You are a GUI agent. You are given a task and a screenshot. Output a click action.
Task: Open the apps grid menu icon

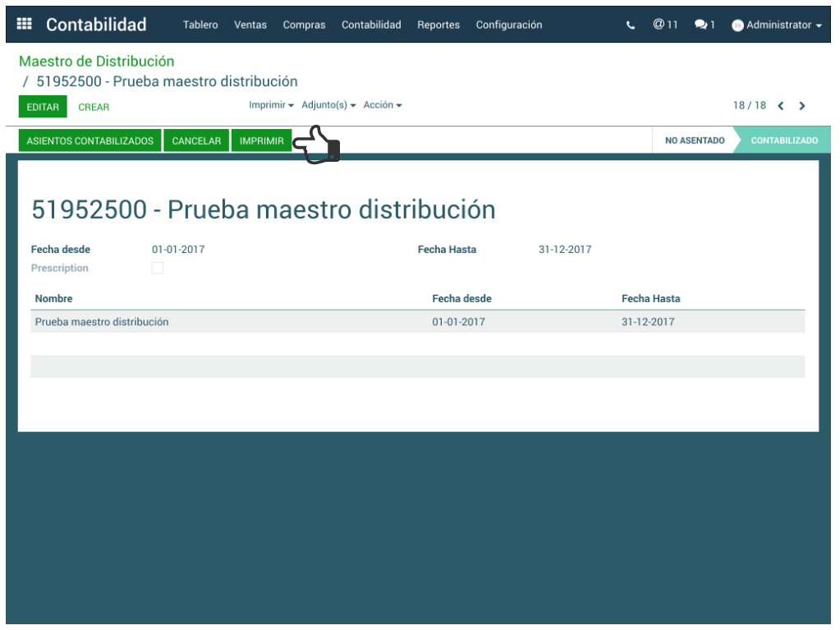[x=25, y=25]
